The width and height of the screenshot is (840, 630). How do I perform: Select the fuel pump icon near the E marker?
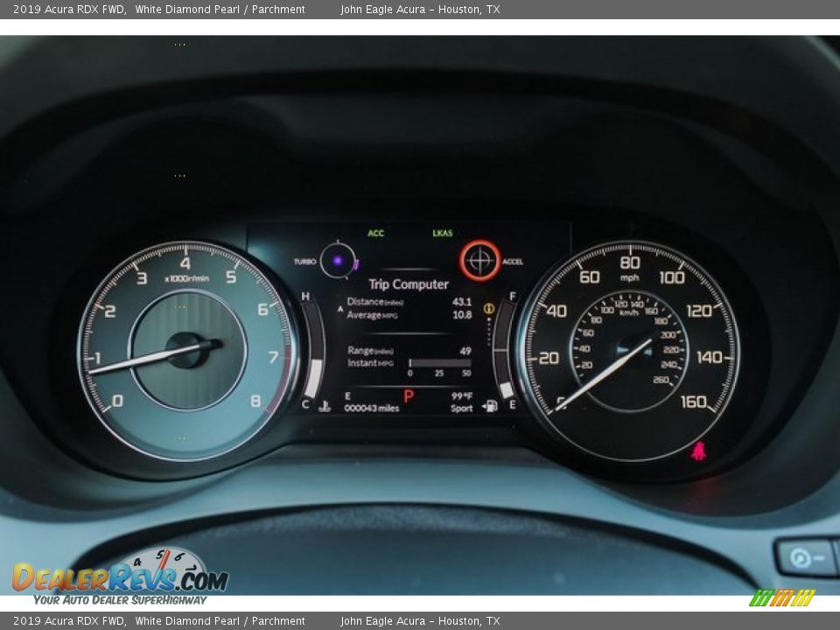coord(491,405)
